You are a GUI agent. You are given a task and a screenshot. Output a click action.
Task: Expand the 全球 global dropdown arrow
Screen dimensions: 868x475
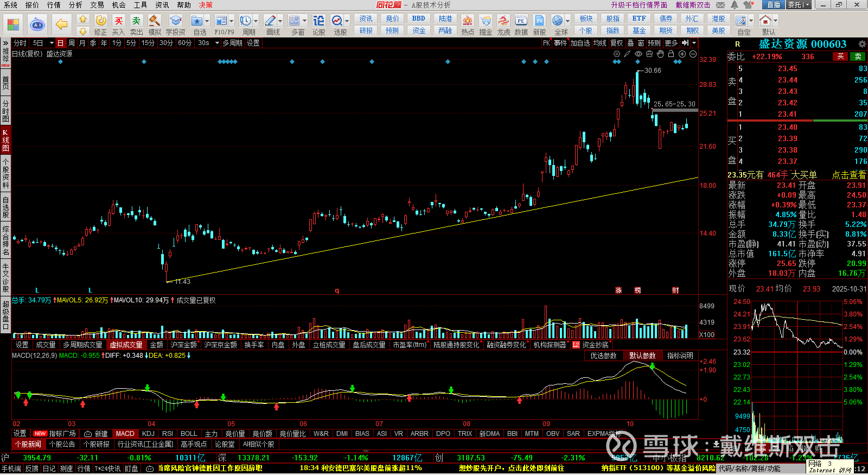(x=567, y=21)
